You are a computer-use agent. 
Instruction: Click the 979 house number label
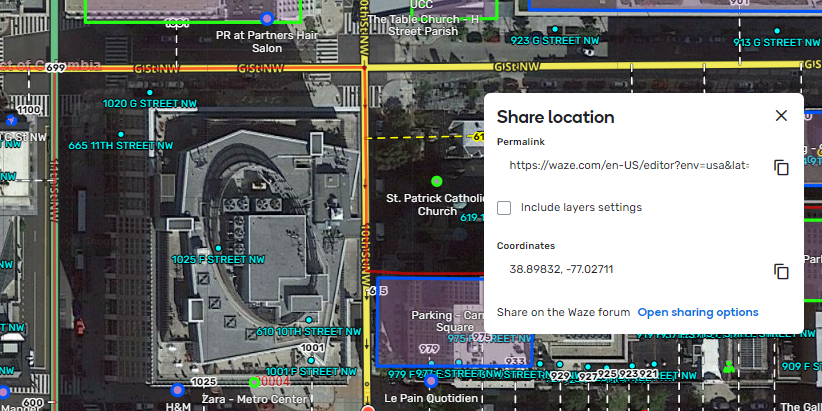(x=429, y=349)
